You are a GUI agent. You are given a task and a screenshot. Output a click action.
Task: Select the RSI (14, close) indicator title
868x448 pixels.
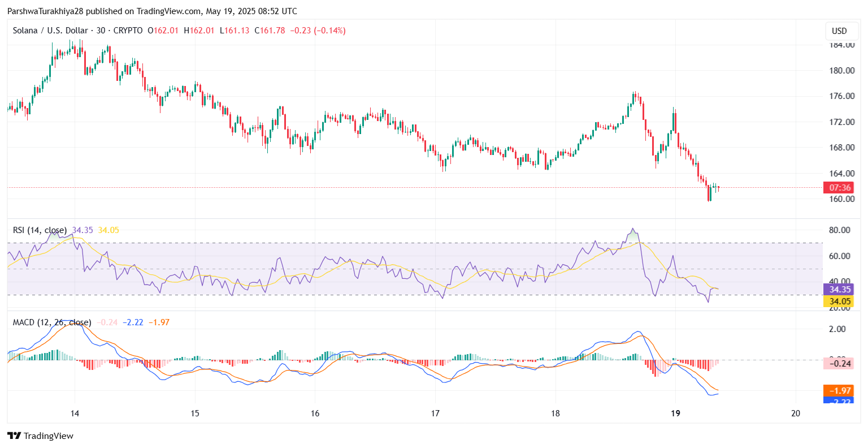pos(40,230)
